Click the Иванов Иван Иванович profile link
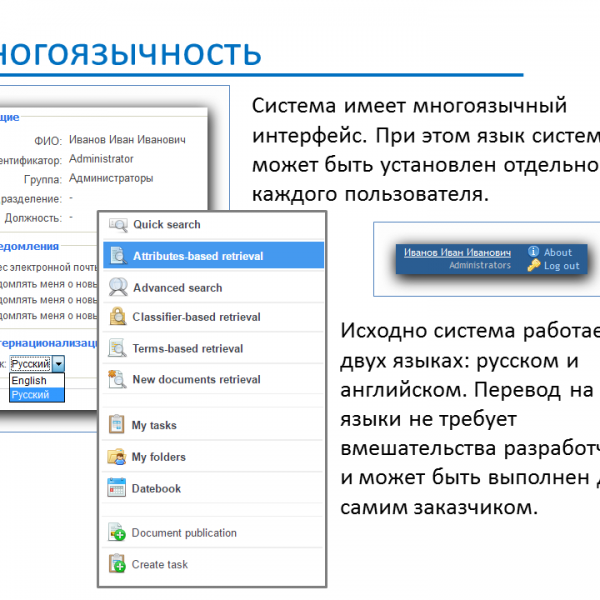Viewport: 600px width, 600px height. pyautogui.click(x=457, y=252)
